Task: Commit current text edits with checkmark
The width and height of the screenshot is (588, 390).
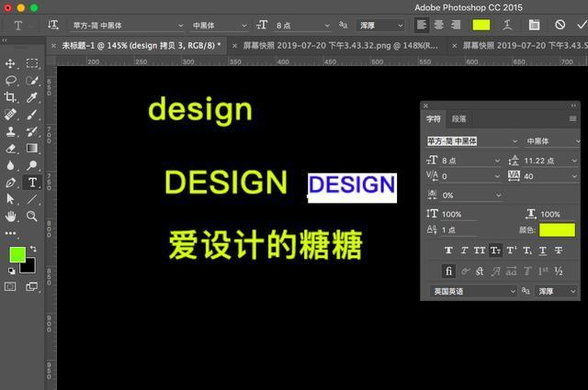Action: [582, 25]
